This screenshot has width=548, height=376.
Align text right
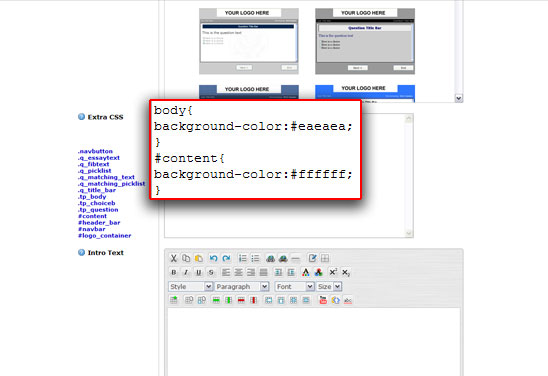[251, 273]
